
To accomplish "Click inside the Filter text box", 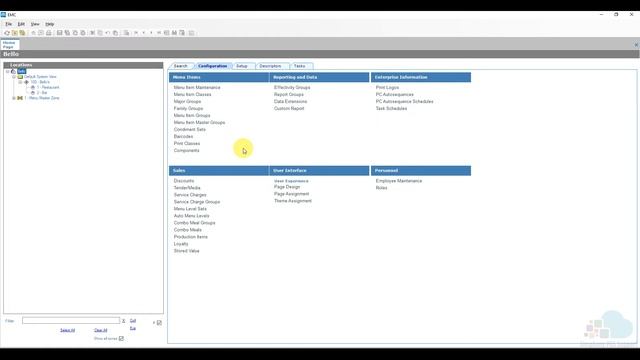I will click(x=71, y=321).
